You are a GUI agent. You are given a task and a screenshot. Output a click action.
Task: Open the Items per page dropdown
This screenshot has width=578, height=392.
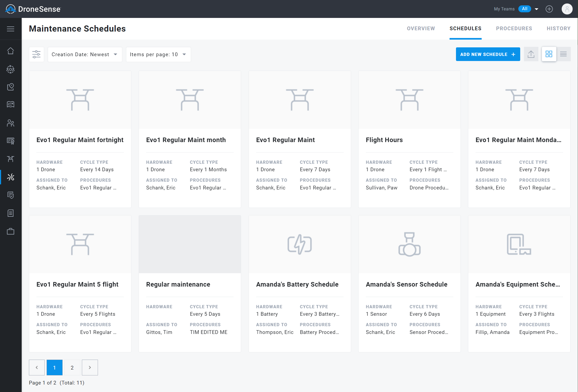(158, 54)
